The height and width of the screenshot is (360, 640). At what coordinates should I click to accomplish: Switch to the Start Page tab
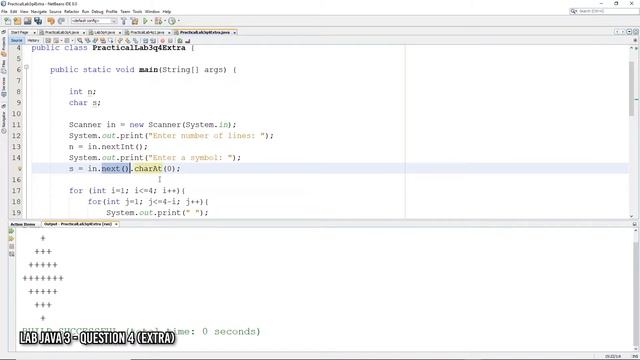20,32
